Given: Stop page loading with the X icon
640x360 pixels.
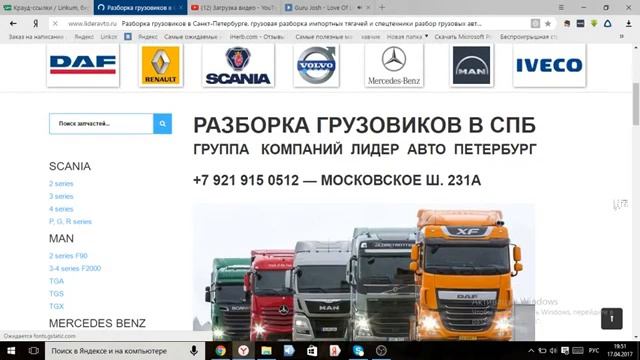Looking at the screenshot, I should point(55,24).
